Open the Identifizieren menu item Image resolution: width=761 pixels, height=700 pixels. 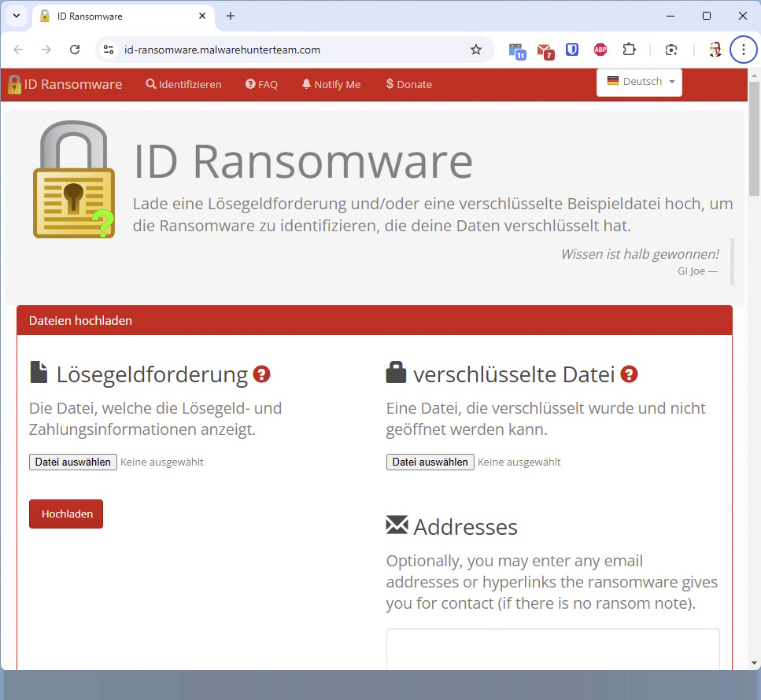(x=183, y=84)
